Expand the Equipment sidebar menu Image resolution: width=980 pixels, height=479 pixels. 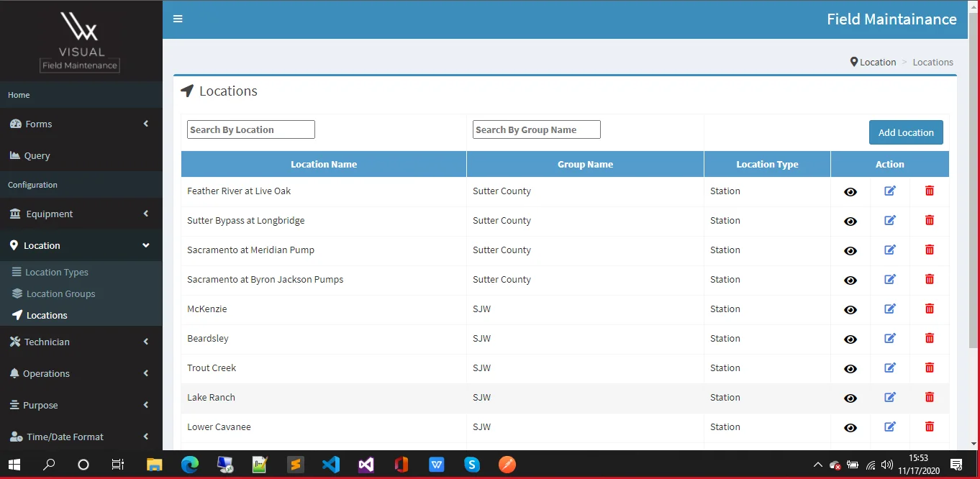click(81, 214)
